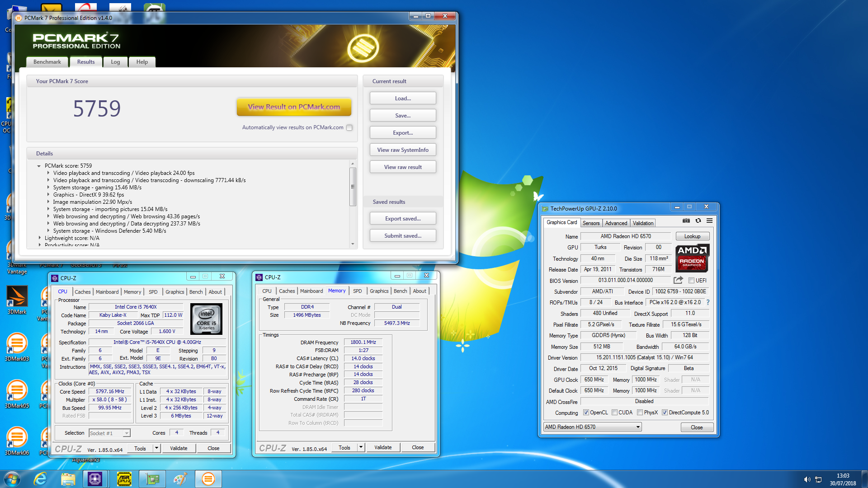
Task: Toggle the PhysX checkbox
Action: pyautogui.click(x=640, y=413)
